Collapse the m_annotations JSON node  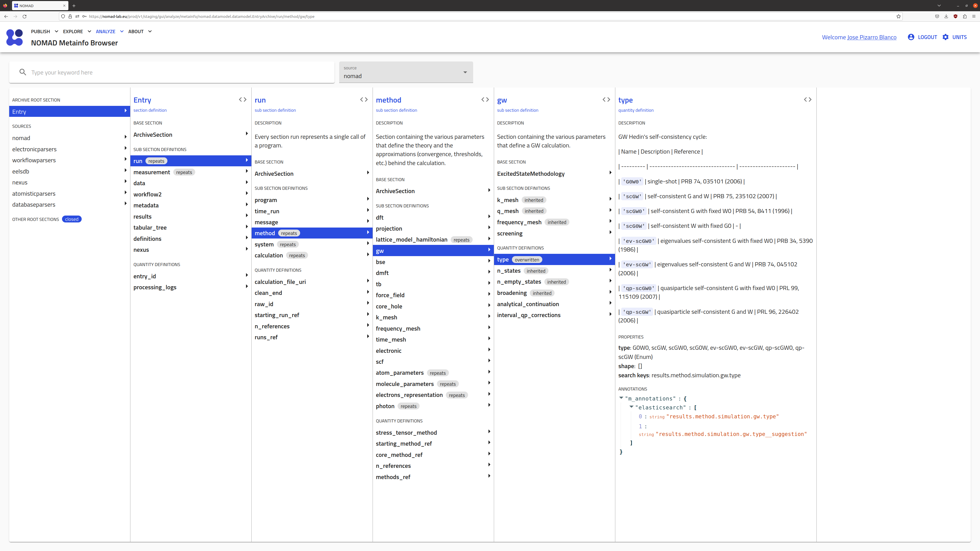coord(621,398)
